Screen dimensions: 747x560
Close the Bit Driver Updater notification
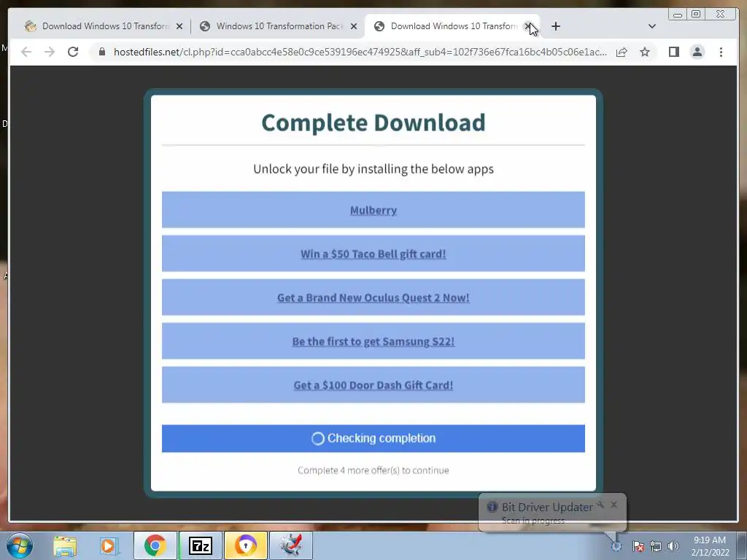(614, 505)
